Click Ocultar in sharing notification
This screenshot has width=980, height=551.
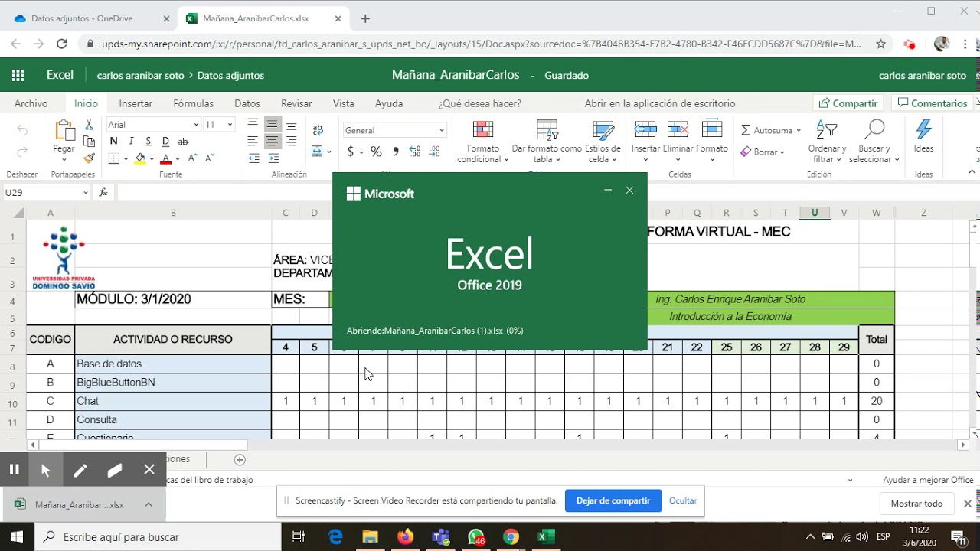pyautogui.click(x=683, y=500)
